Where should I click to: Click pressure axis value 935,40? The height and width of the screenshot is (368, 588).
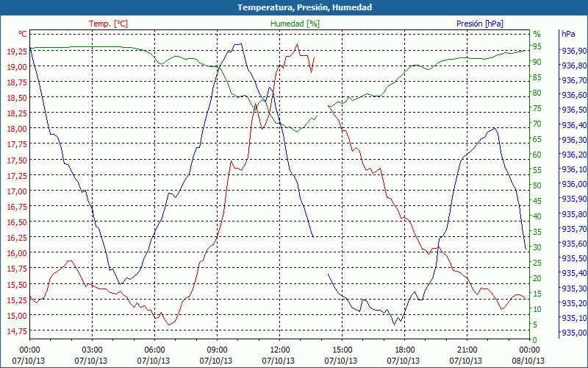[574, 273]
